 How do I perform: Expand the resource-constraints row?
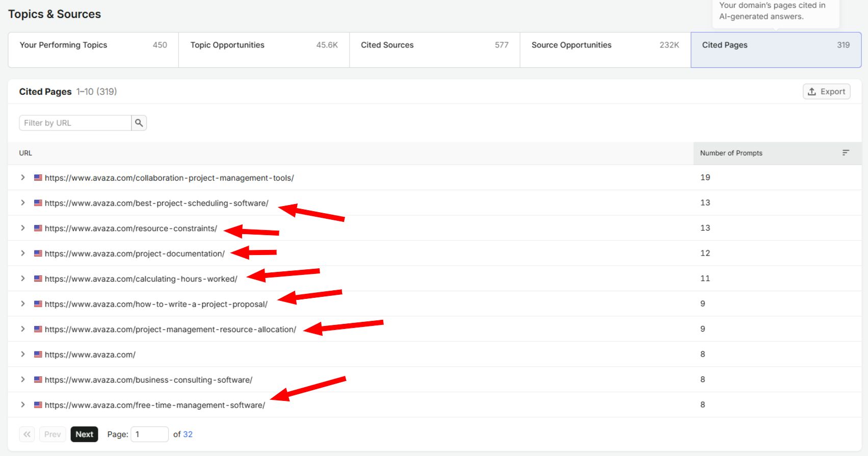tap(23, 228)
